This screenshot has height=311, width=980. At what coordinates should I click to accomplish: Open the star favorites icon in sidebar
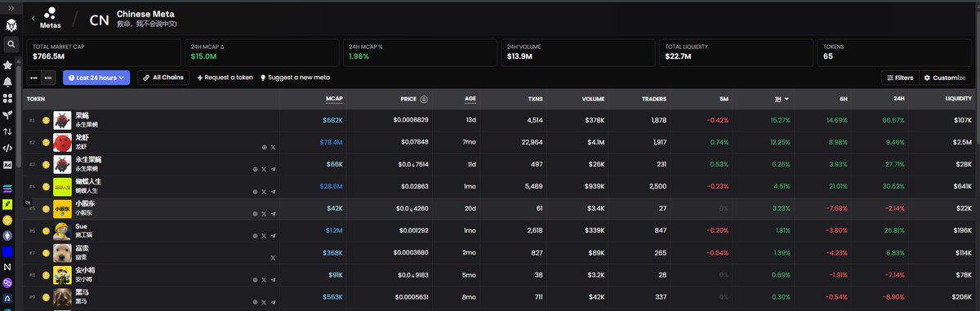pos(7,64)
